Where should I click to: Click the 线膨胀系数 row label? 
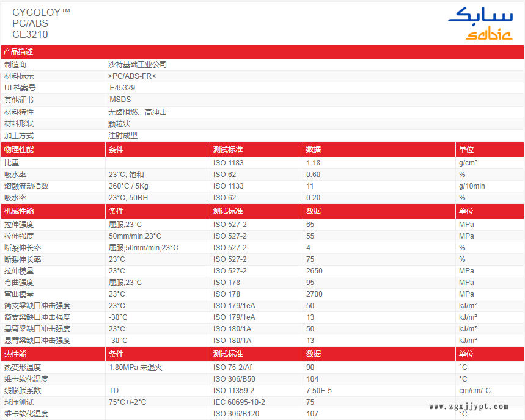[23, 391]
